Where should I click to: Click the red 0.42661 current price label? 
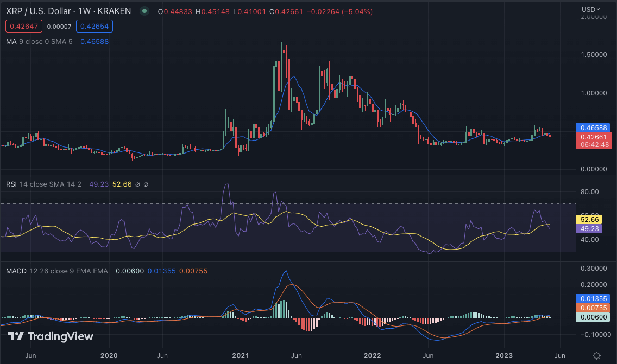pyautogui.click(x=594, y=137)
